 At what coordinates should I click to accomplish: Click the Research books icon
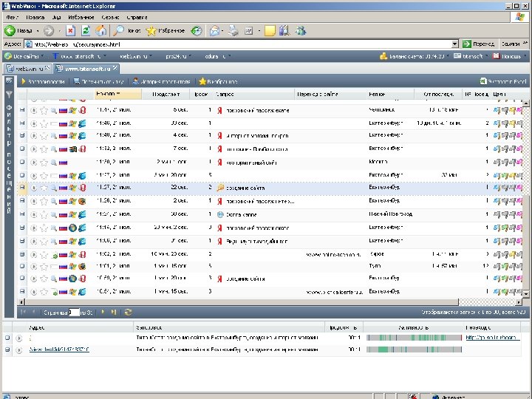[284, 31]
